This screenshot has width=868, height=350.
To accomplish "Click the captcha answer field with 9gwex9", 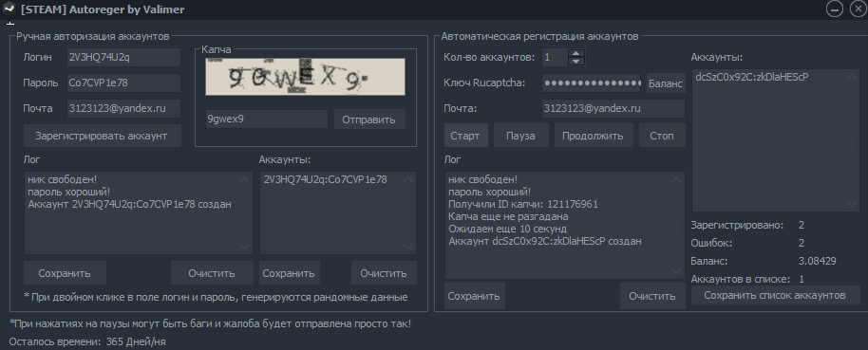I will pos(267,119).
